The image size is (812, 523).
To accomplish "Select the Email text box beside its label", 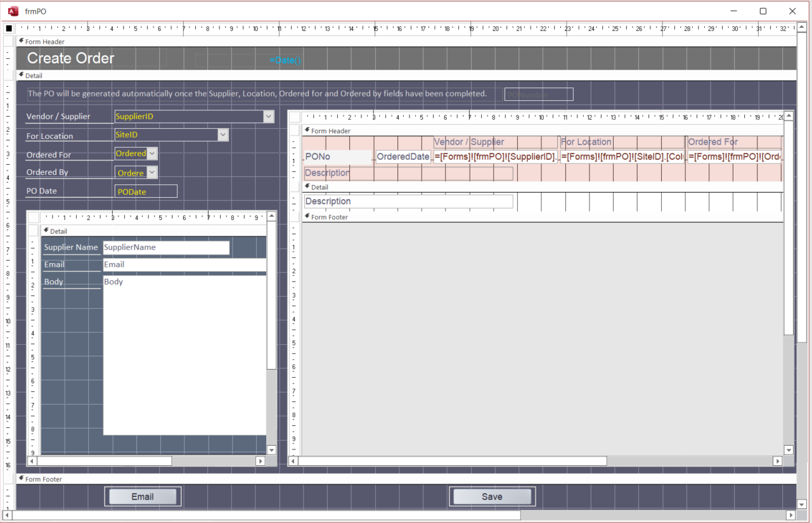I will coord(184,265).
